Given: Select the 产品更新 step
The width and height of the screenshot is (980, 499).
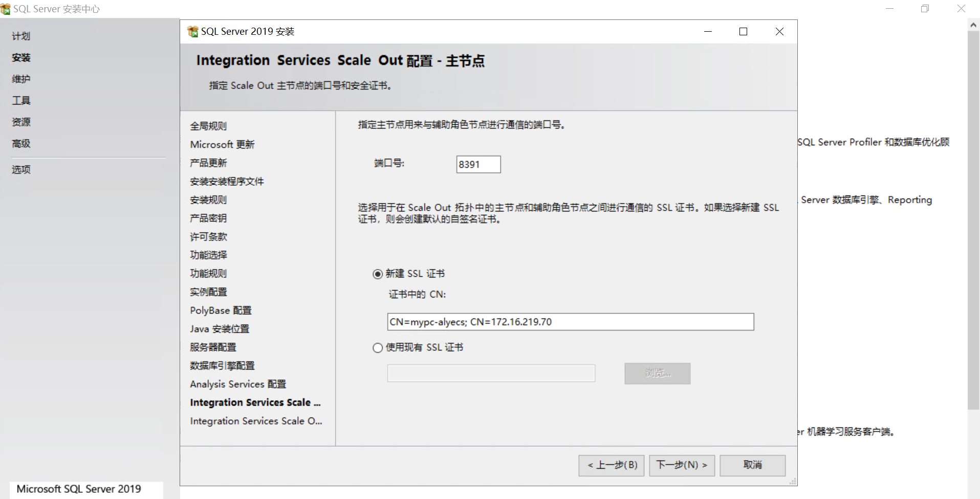Looking at the screenshot, I should pos(208,163).
